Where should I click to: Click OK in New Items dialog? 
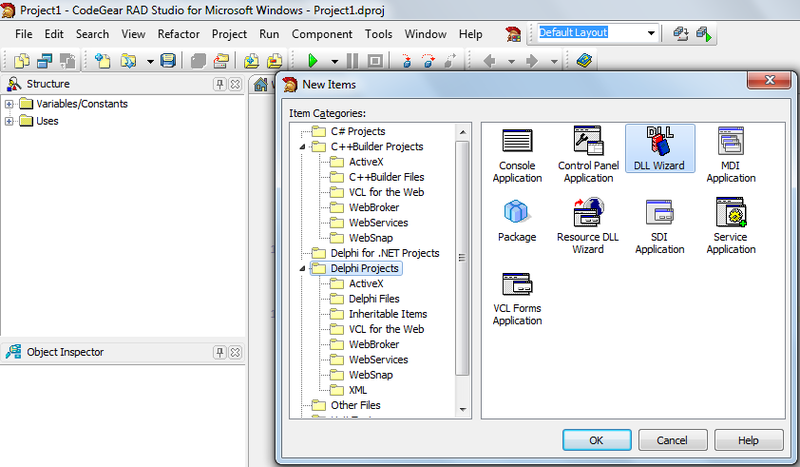[x=596, y=440]
